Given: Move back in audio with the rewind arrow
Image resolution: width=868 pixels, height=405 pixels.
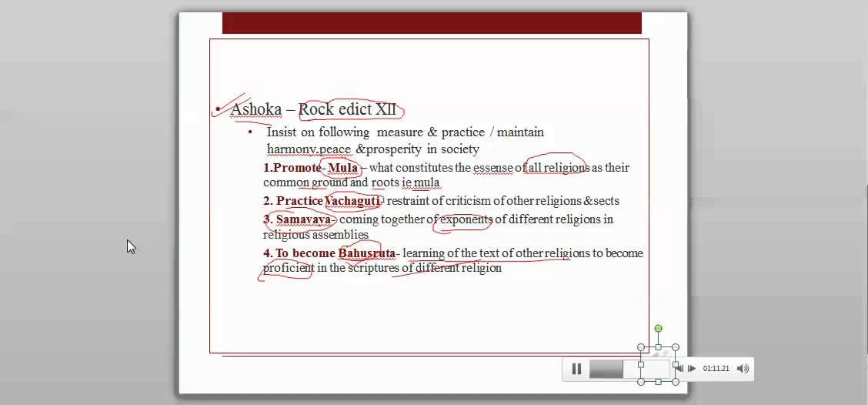Looking at the screenshot, I should coord(679,369).
